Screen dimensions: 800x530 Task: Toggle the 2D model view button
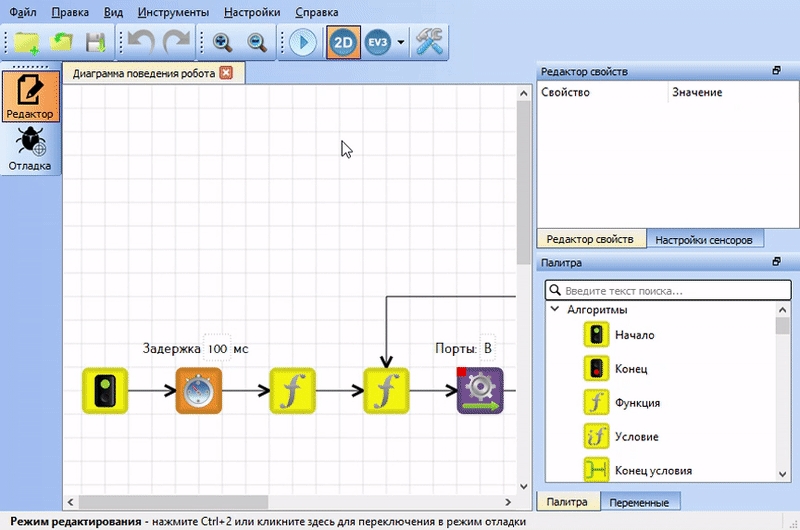(x=344, y=42)
